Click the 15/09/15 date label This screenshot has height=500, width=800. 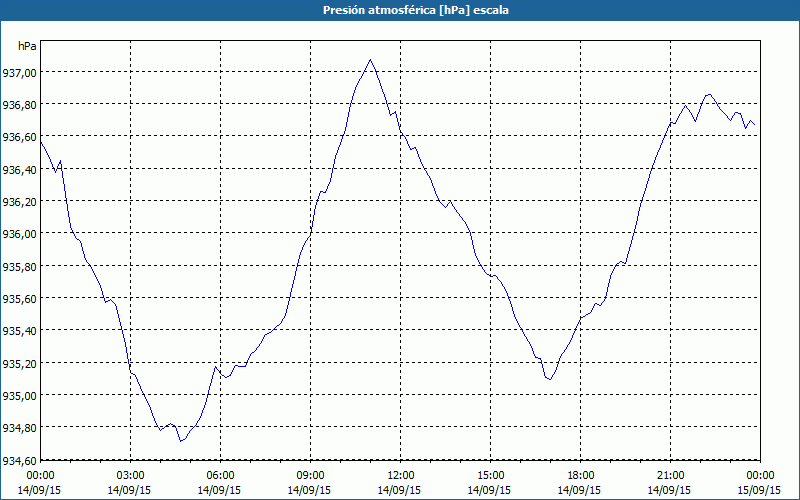(759, 490)
